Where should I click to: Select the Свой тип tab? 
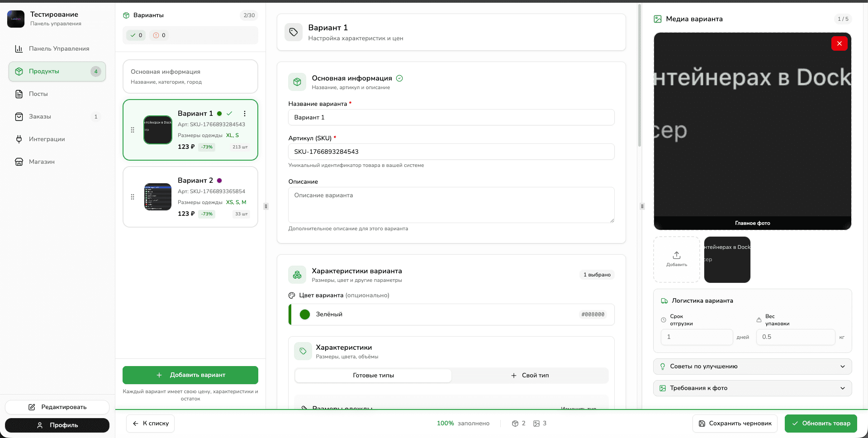click(530, 375)
